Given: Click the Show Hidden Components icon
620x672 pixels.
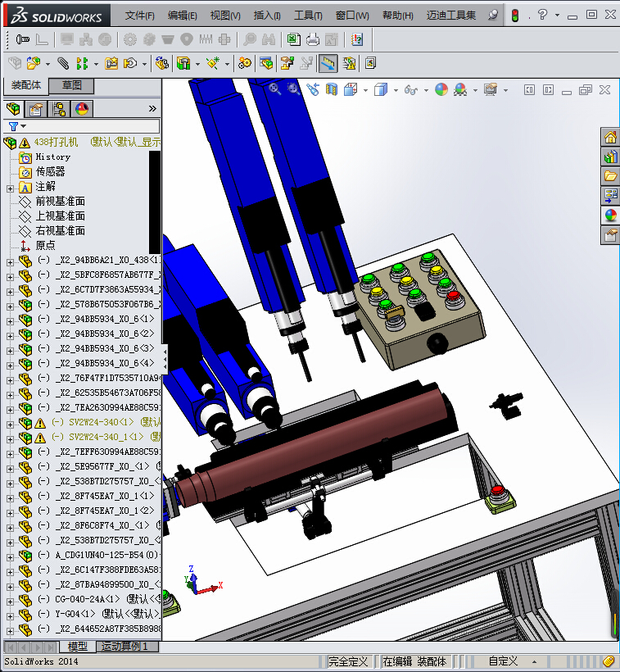Looking at the screenshot, I should coord(162,63).
